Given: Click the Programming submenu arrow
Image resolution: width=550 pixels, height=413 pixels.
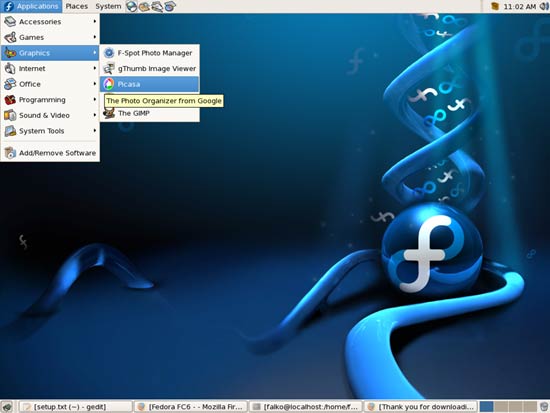Looking at the screenshot, I should coord(95,99).
